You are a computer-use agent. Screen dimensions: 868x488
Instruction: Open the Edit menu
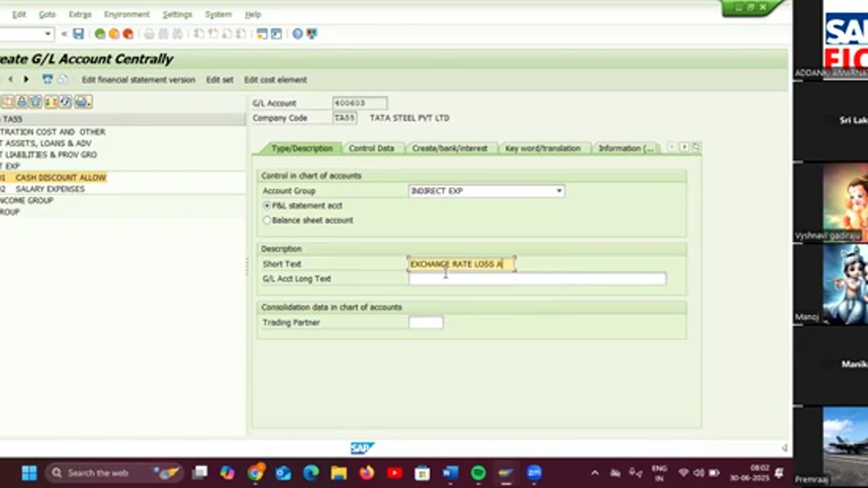coord(19,14)
